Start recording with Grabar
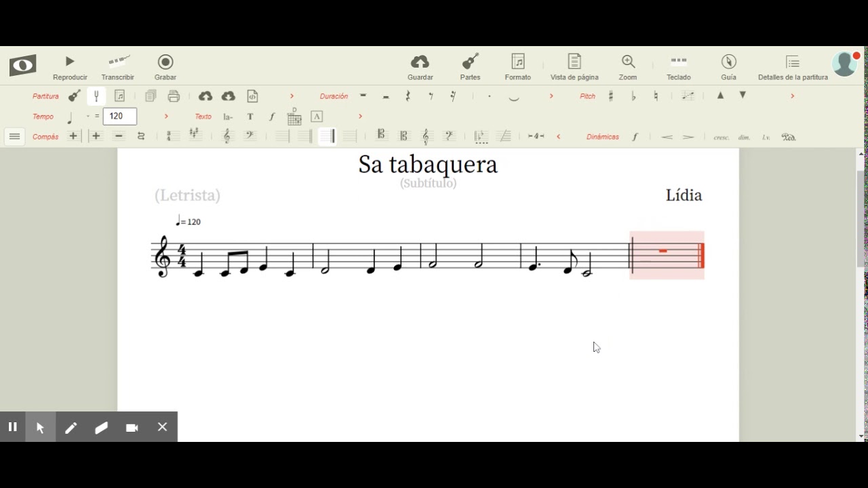868x488 pixels. pos(165,68)
